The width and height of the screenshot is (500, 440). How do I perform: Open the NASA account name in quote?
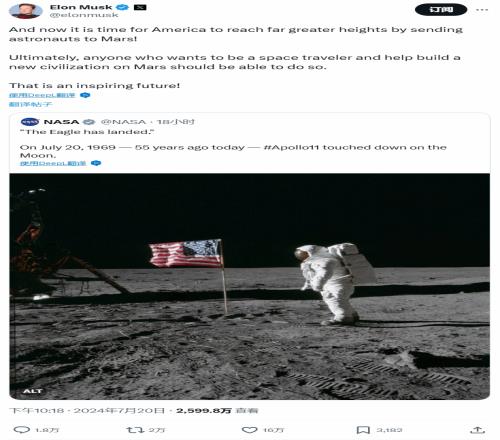click(61, 122)
